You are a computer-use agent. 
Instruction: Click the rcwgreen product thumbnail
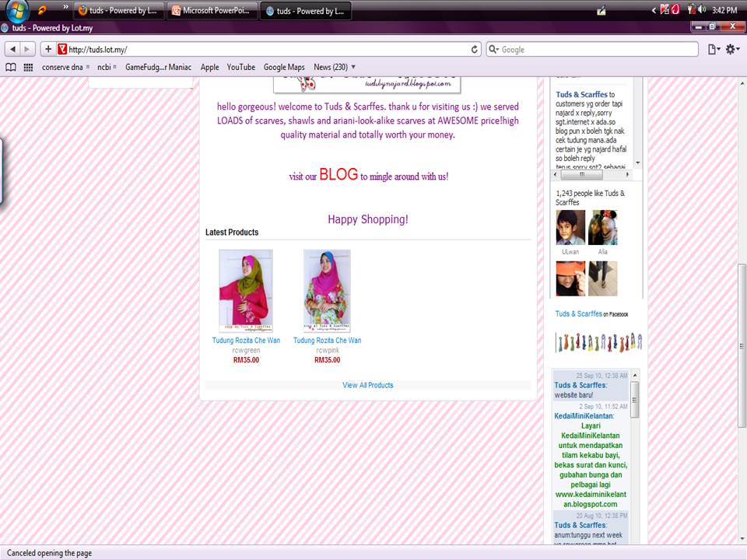pos(246,290)
